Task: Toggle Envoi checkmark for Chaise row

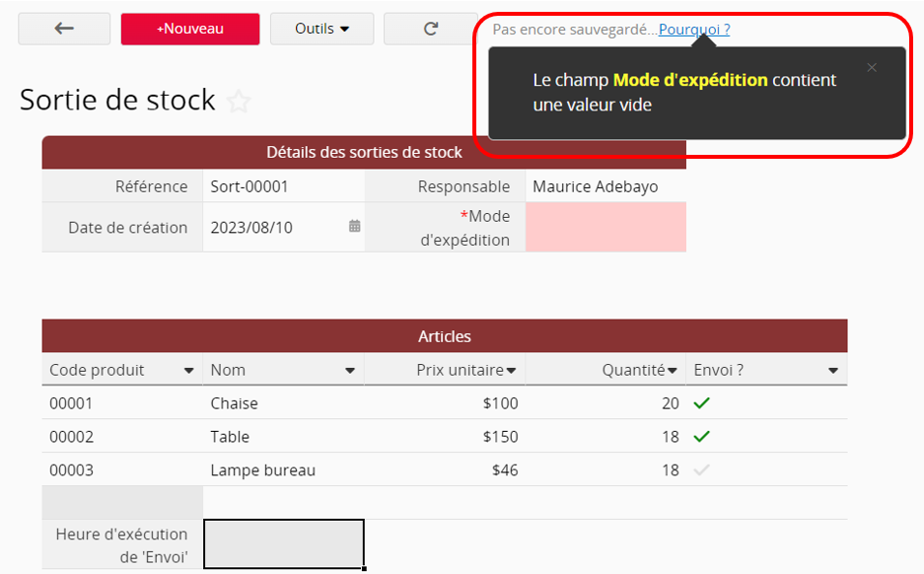Action: pyautogui.click(x=701, y=403)
